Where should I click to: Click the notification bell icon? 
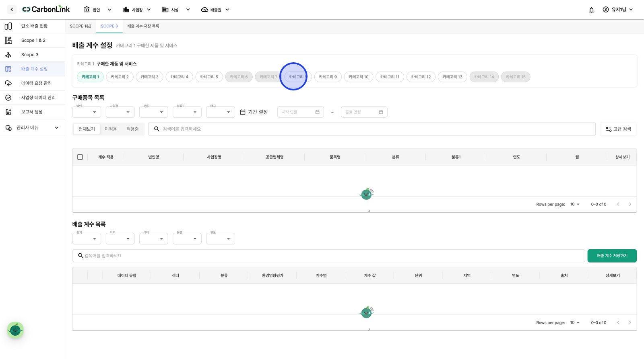point(591,10)
